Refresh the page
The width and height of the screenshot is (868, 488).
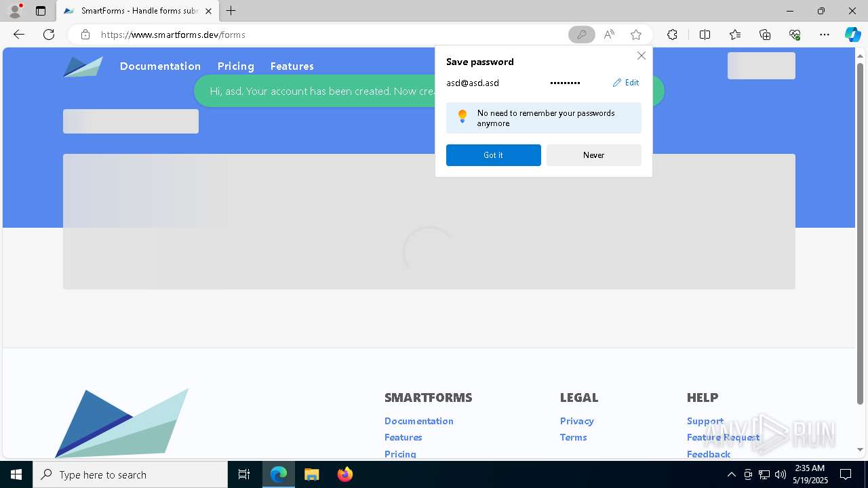tap(49, 35)
